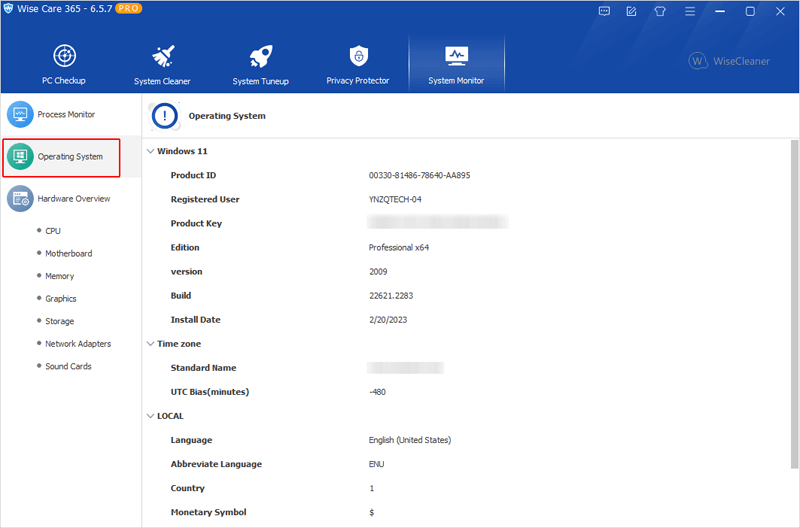Screen dimensions: 800x528
Task: Switch to System Monitor tab label
Action: 456,81
